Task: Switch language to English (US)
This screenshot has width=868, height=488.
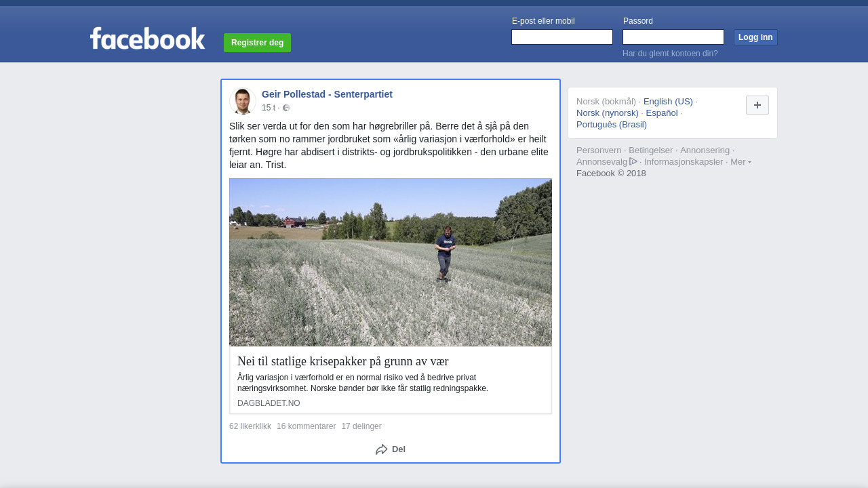Action: click(x=668, y=102)
